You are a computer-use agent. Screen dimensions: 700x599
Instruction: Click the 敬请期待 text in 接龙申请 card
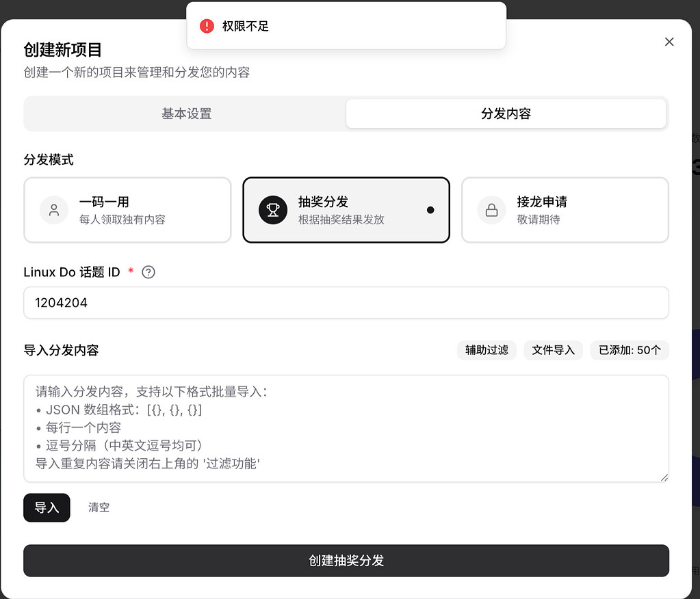[539, 219]
